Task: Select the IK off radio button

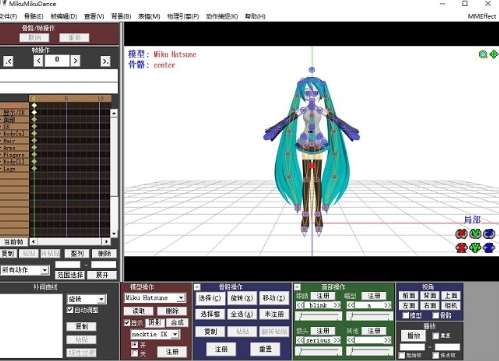Action: pyautogui.click(x=134, y=353)
